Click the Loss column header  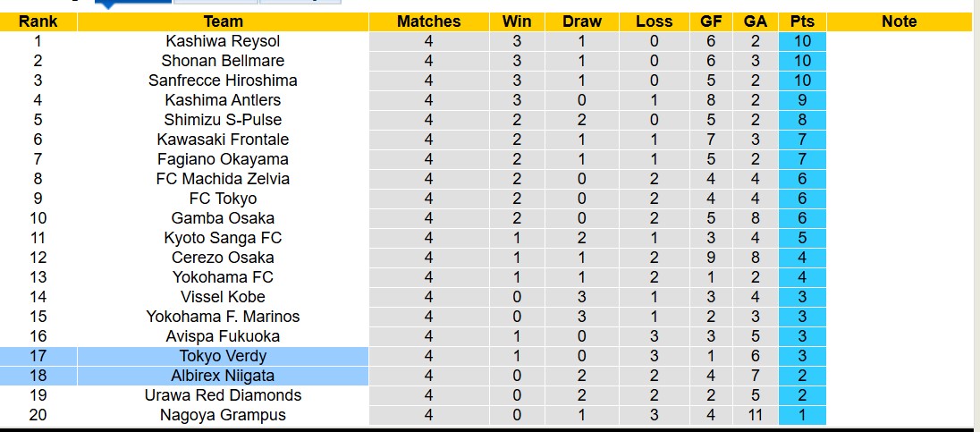[x=654, y=21]
